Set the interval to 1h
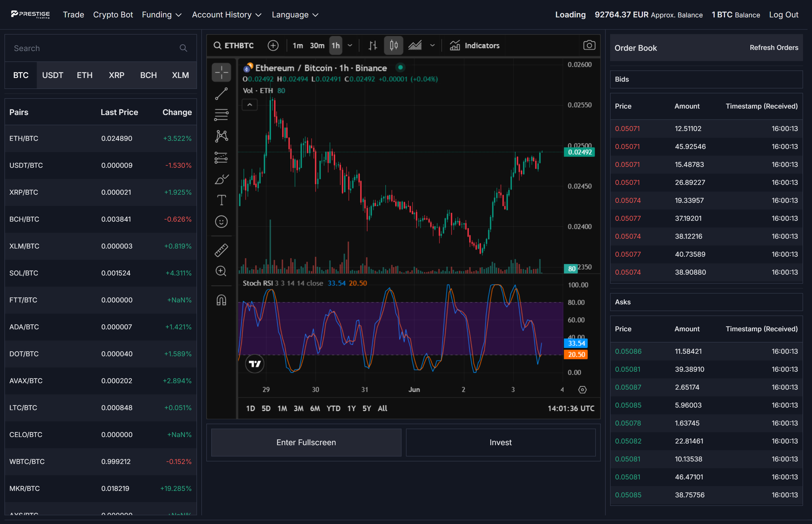The width and height of the screenshot is (812, 524). (336, 45)
